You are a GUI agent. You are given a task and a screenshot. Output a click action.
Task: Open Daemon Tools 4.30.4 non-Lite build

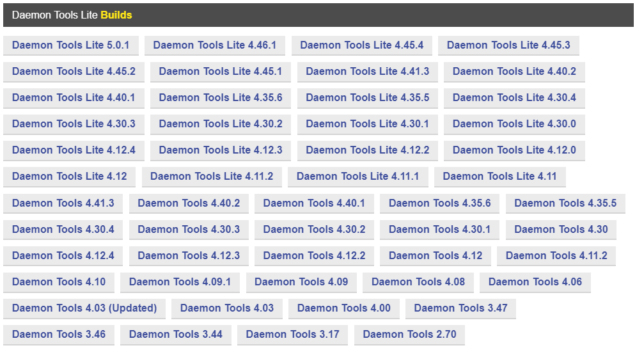63,230
